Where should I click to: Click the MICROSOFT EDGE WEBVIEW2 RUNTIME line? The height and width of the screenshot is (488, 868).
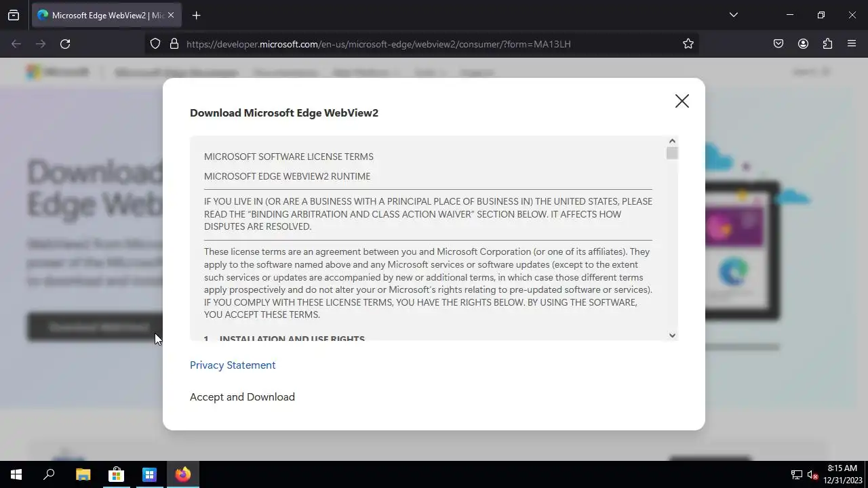point(287,176)
